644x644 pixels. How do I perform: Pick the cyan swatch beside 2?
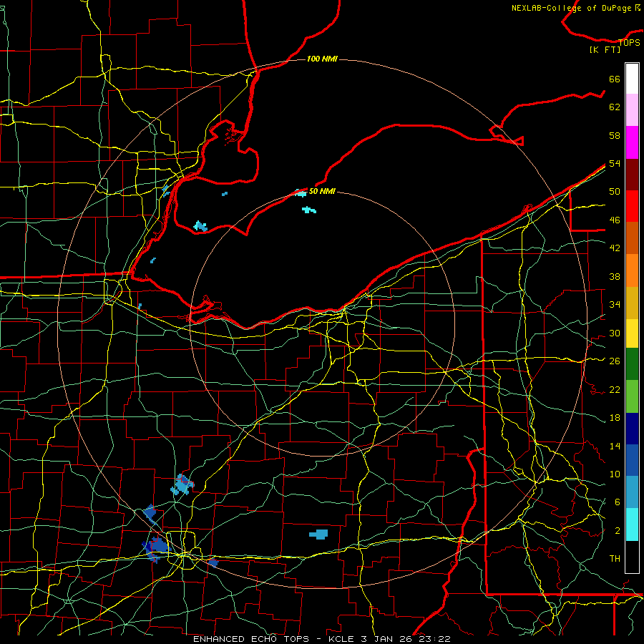point(632,525)
